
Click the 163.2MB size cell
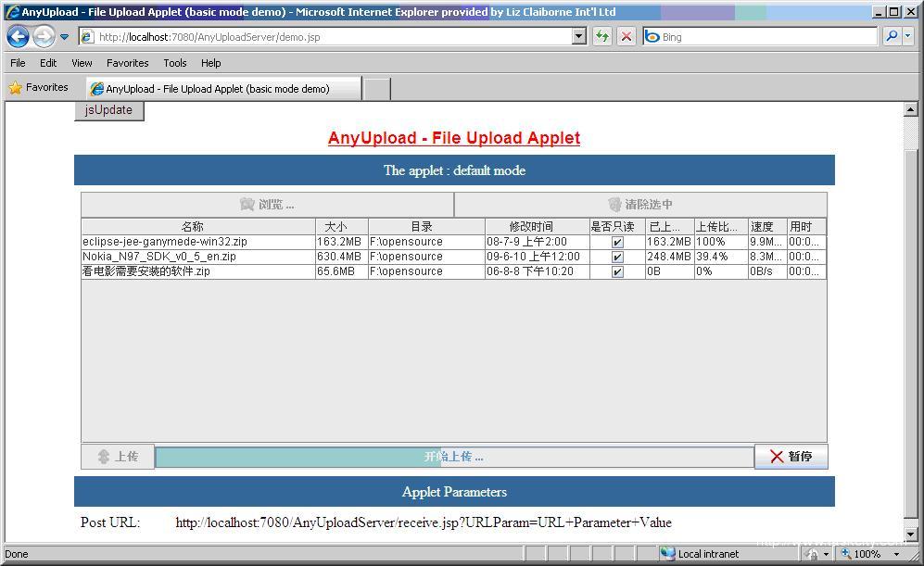(x=342, y=242)
